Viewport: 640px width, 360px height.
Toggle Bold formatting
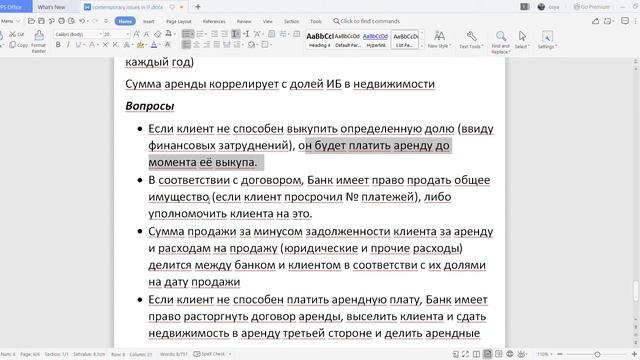point(58,44)
